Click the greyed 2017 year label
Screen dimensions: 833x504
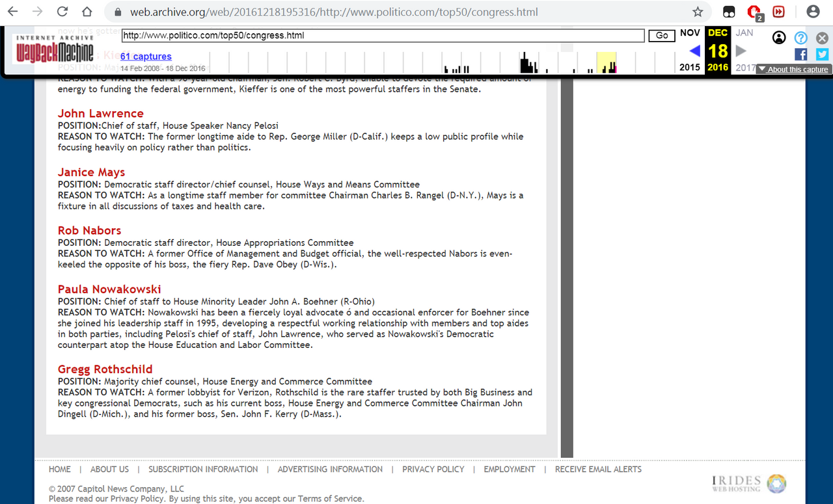coord(746,67)
